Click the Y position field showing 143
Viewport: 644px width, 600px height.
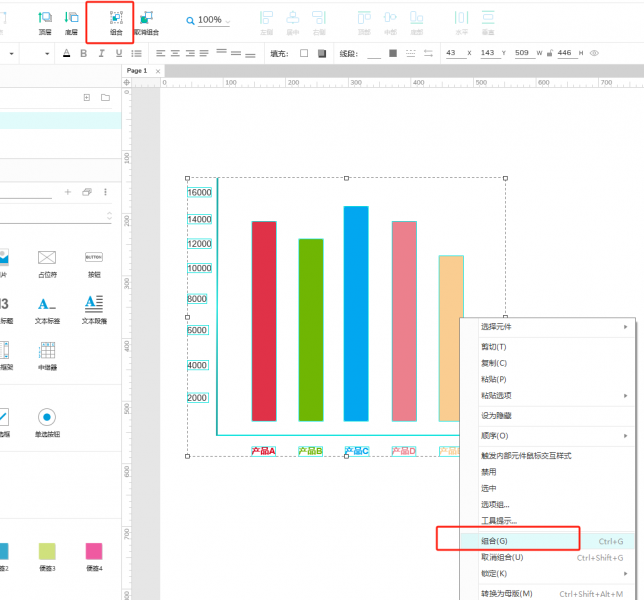point(490,53)
